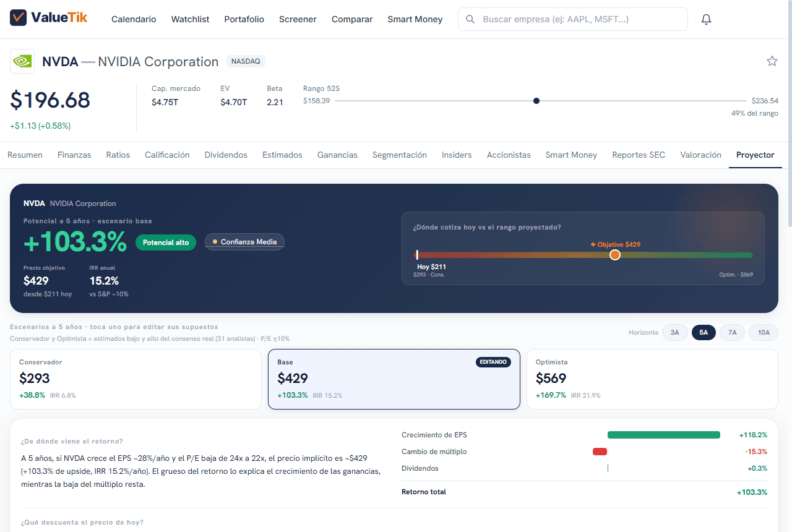Click the search magnifier icon
The width and height of the screenshot is (792, 532).
click(x=471, y=19)
